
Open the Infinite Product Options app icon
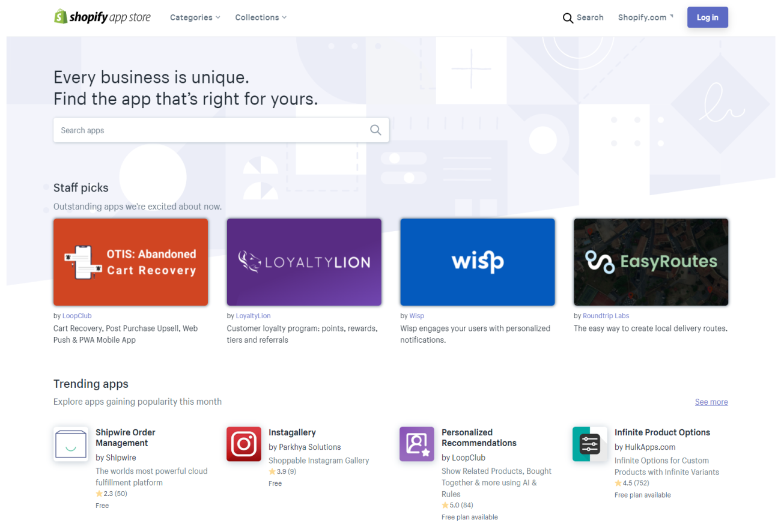coord(590,444)
